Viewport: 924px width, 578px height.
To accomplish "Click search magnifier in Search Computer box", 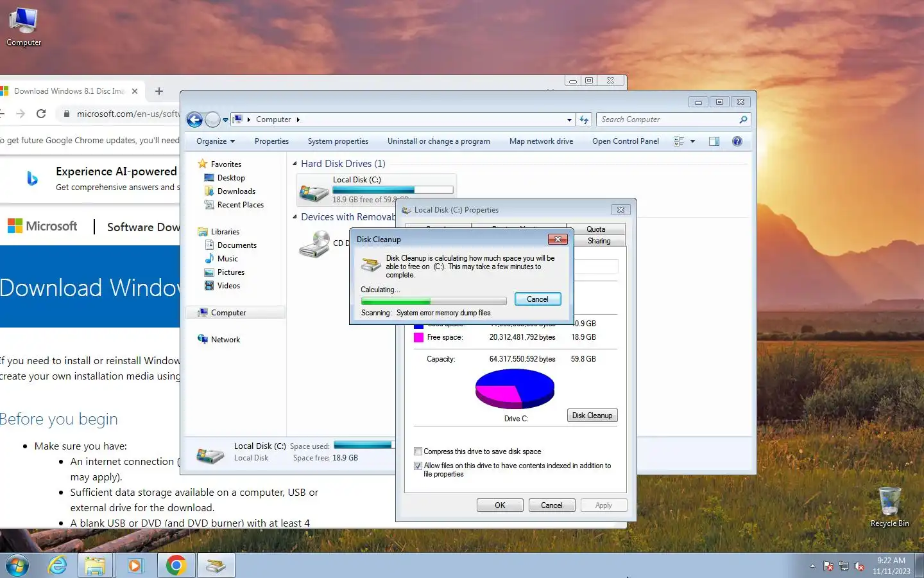I will pyautogui.click(x=743, y=119).
